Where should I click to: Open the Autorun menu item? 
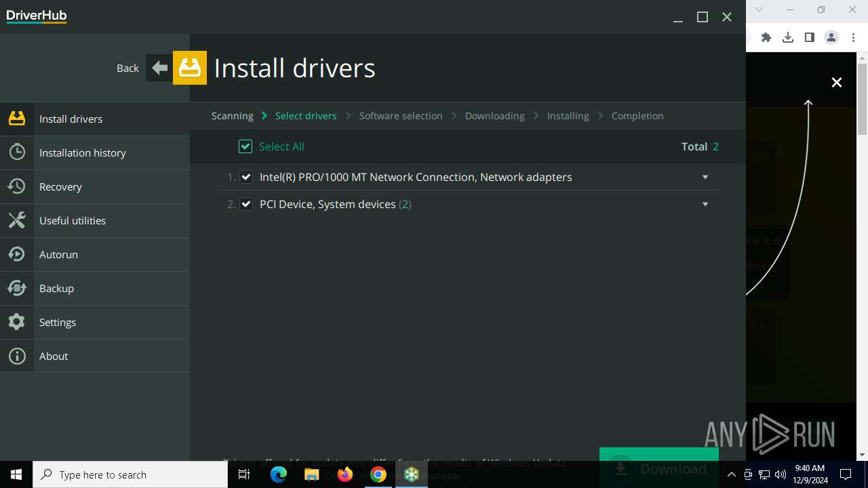(x=95, y=254)
